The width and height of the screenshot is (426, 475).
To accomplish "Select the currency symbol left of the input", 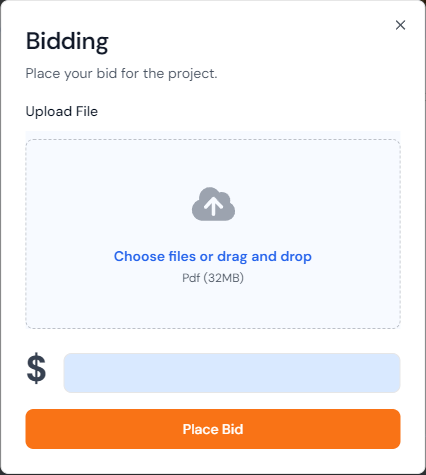I will coord(36,368).
